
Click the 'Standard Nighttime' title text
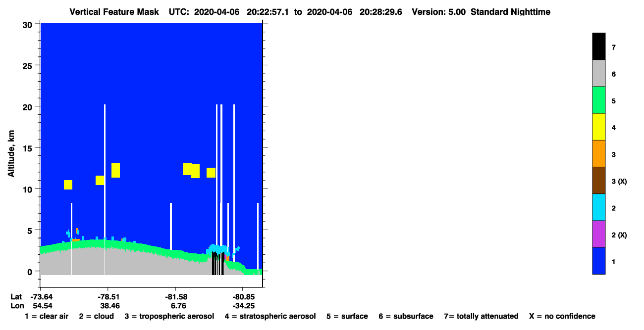[510, 12]
